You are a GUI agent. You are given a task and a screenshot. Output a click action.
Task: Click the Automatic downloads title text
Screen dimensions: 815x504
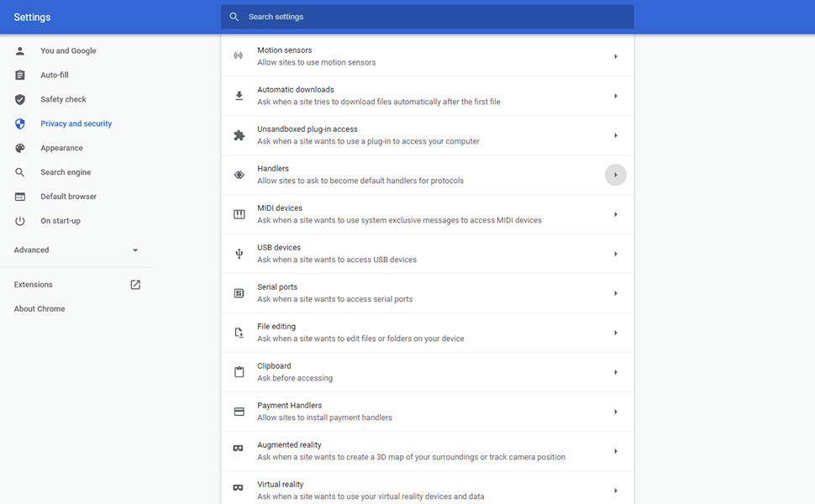[x=295, y=90]
